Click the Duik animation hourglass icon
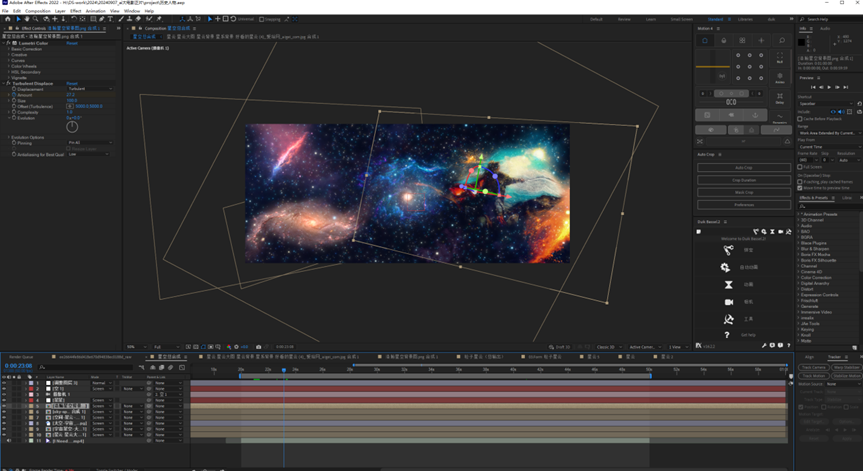The width and height of the screenshot is (863, 471). (x=729, y=284)
